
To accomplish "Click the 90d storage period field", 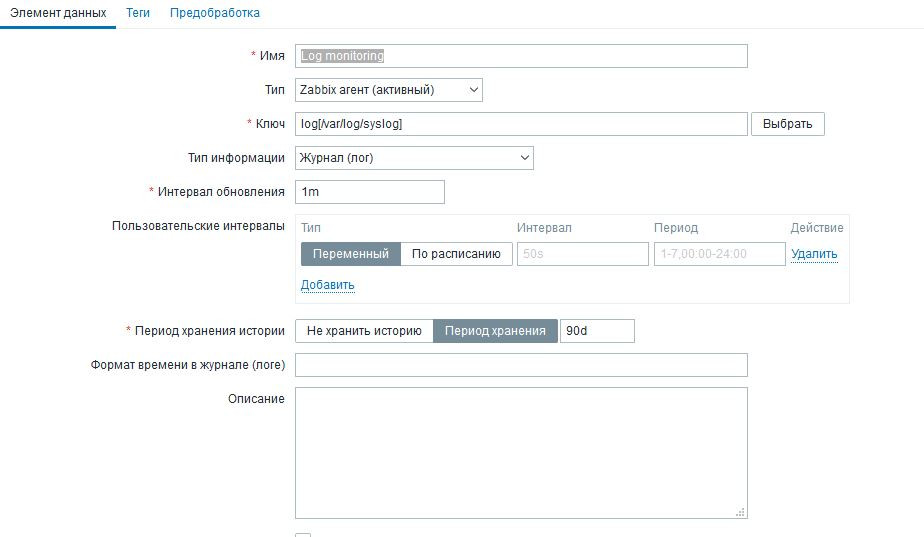I will tap(596, 331).
